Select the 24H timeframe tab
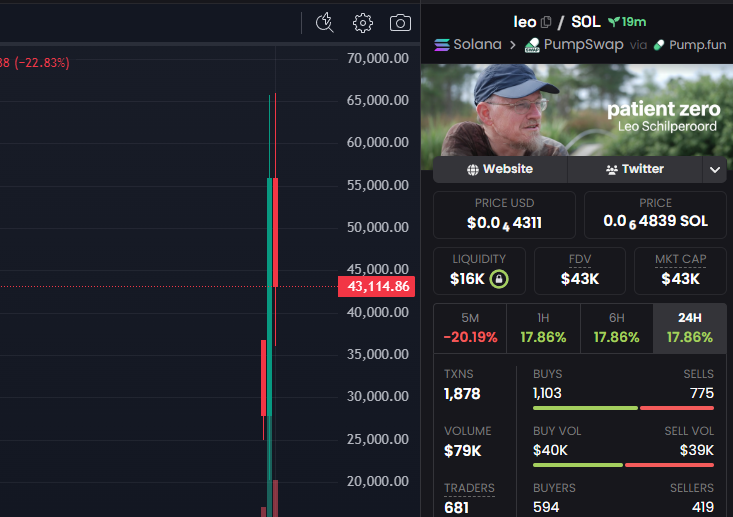The width and height of the screenshot is (733, 517). click(x=690, y=328)
